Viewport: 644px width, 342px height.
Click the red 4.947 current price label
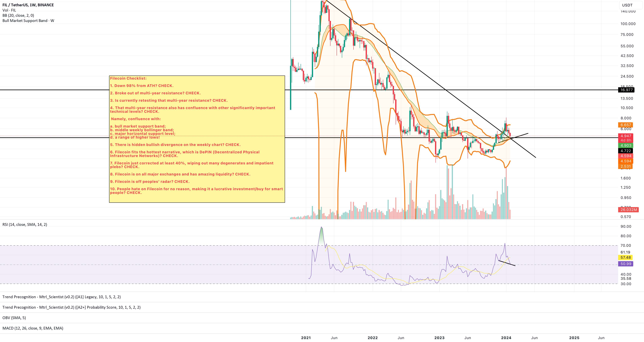pos(626,136)
